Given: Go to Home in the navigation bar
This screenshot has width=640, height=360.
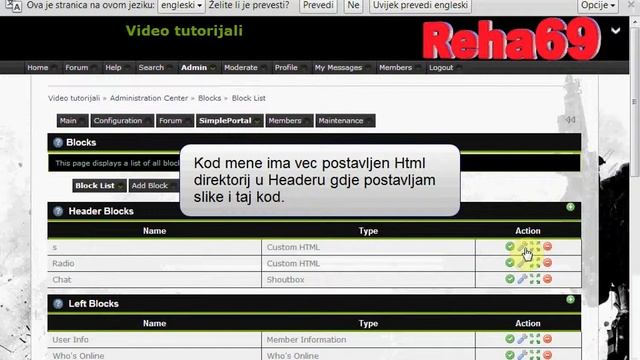Looking at the screenshot, I should 38,68.
